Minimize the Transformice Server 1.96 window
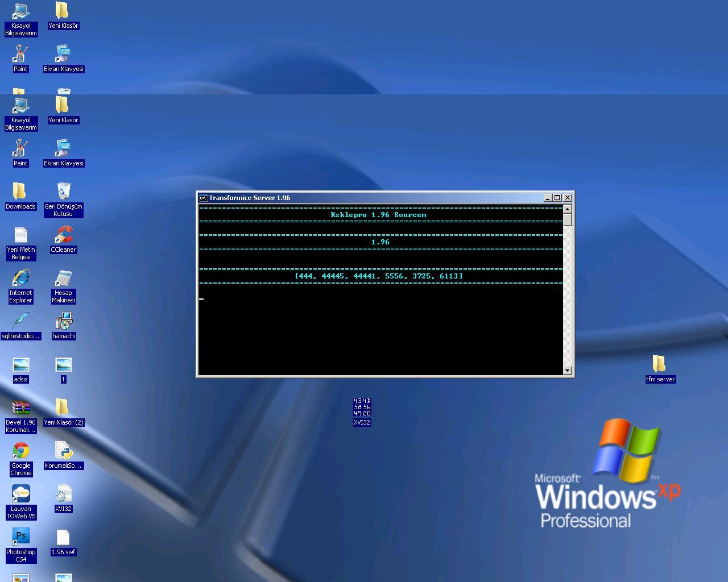The width and height of the screenshot is (728, 582). click(548, 198)
